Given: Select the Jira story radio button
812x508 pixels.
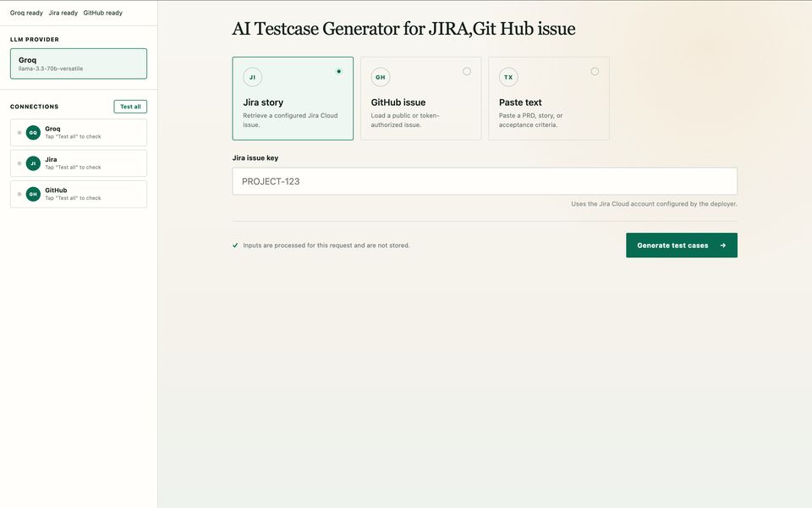Looking at the screenshot, I should (x=338, y=71).
